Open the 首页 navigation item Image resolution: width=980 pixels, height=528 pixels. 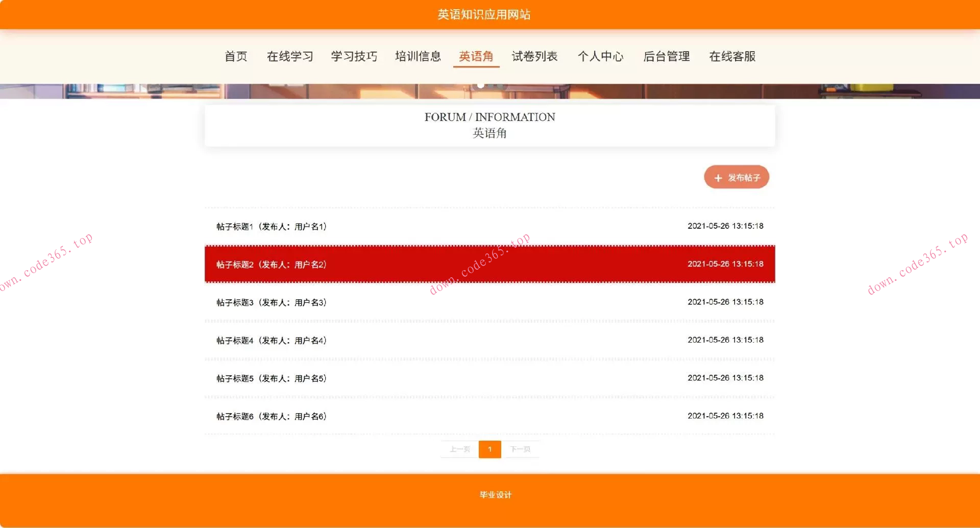[235, 57]
